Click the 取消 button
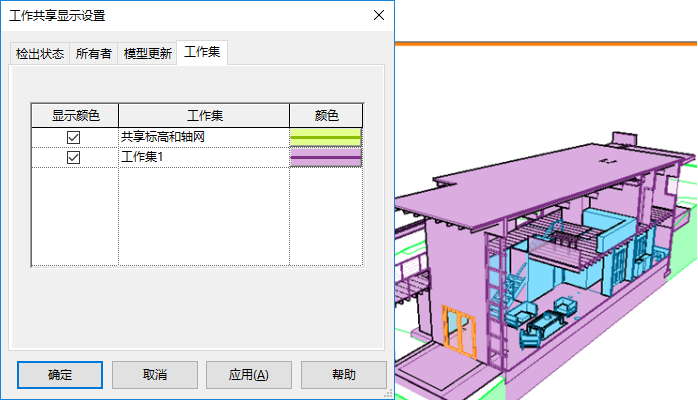The height and width of the screenshot is (400, 698). pyautogui.click(x=155, y=375)
